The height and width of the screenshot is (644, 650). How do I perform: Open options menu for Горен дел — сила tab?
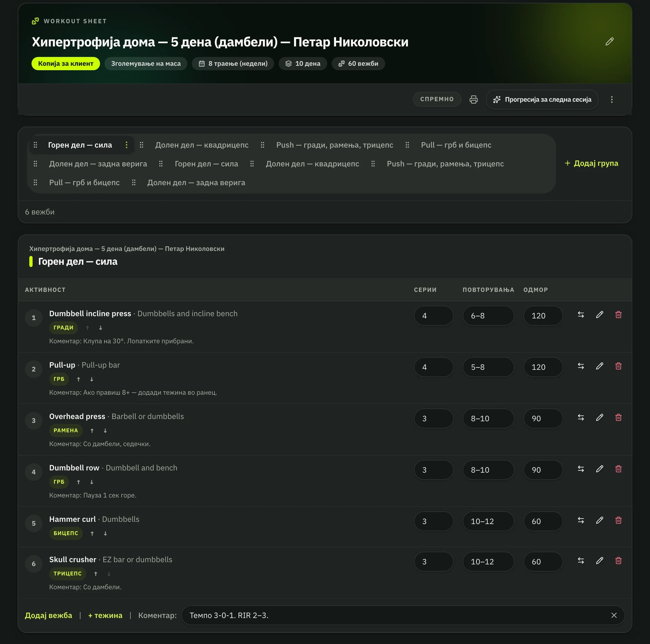pyautogui.click(x=126, y=145)
